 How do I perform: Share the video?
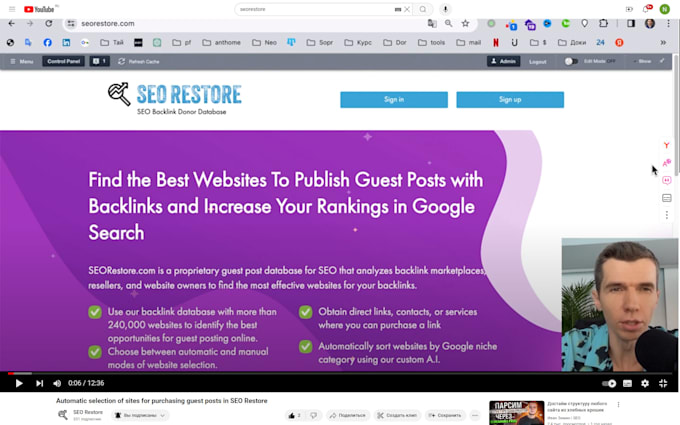pos(348,415)
